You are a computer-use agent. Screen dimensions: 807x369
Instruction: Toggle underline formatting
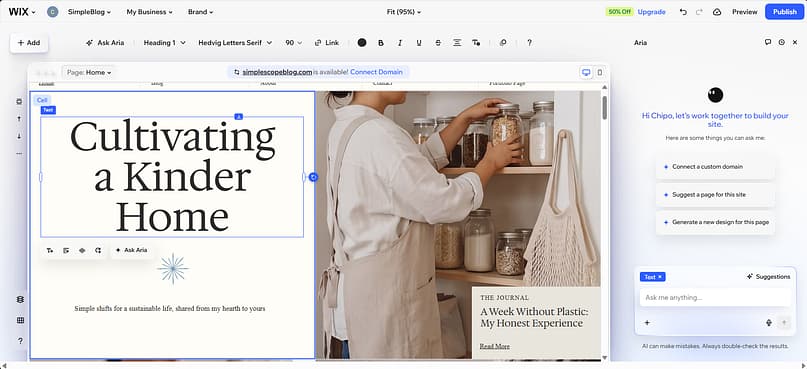tap(419, 43)
